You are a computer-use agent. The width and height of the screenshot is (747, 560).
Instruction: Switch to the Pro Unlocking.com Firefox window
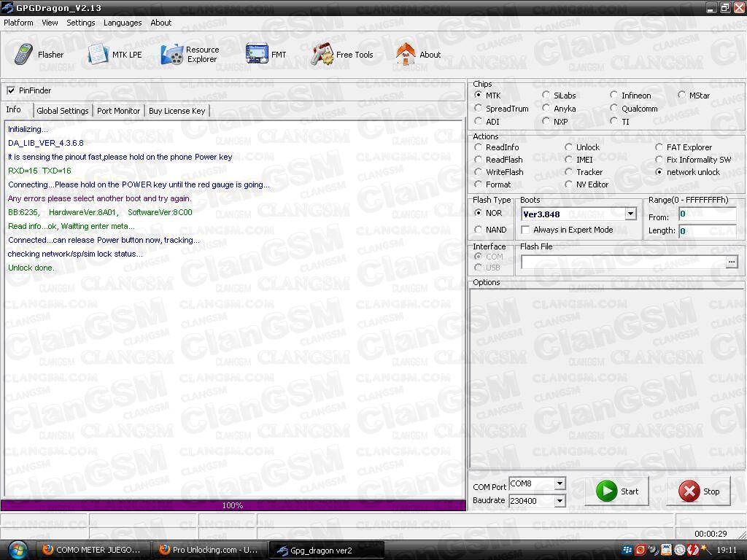[x=209, y=550]
